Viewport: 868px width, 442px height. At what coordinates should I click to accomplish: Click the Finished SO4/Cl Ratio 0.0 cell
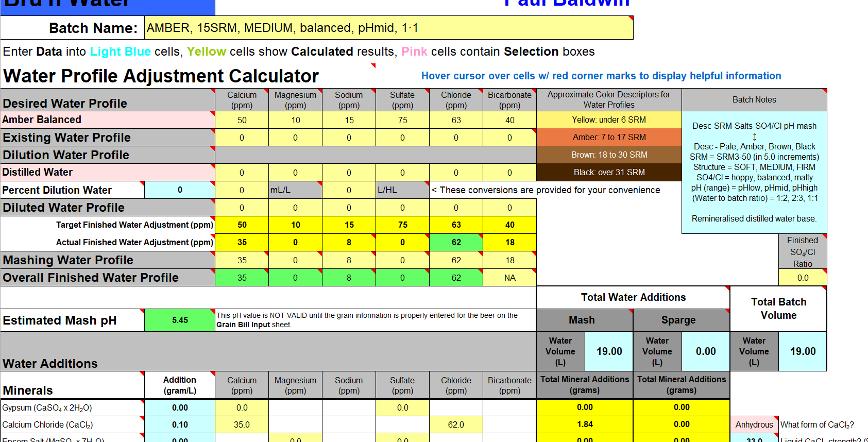pos(803,278)
